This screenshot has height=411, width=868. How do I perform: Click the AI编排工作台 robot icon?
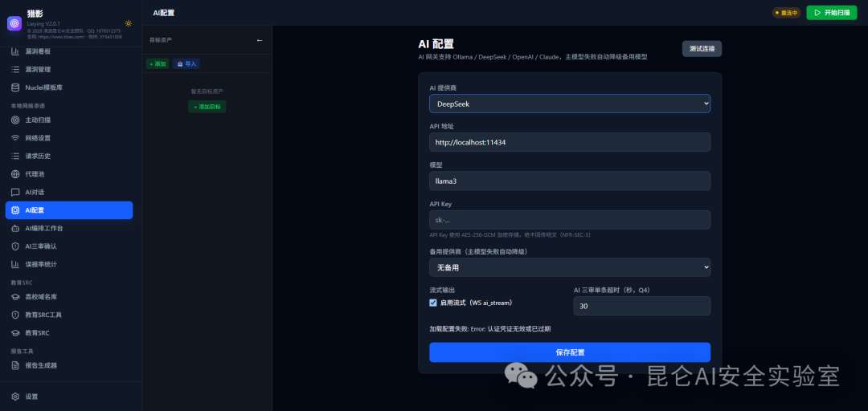pyautogui.click(x=15, y=228)
